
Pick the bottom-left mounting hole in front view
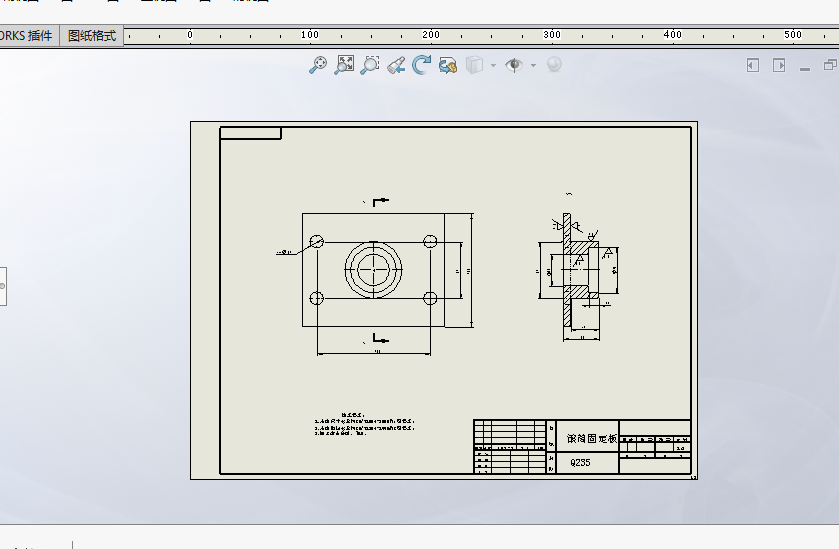click(317, 298)
